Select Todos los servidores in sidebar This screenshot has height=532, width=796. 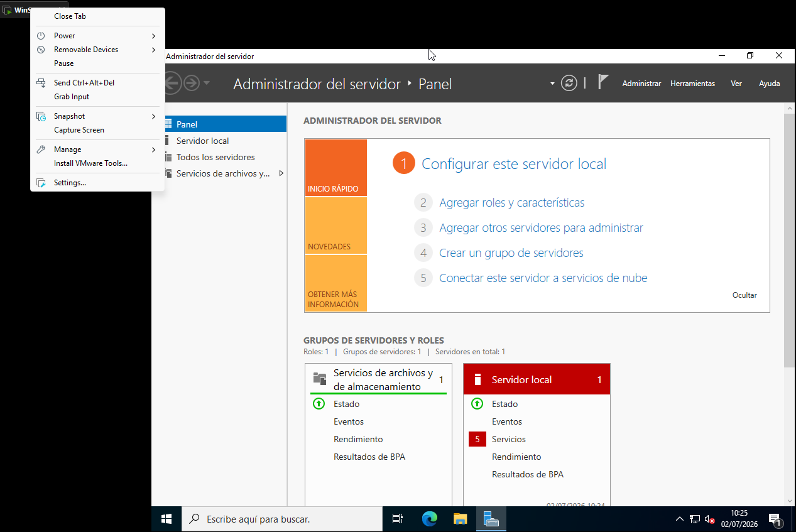(x=215, y=157)
